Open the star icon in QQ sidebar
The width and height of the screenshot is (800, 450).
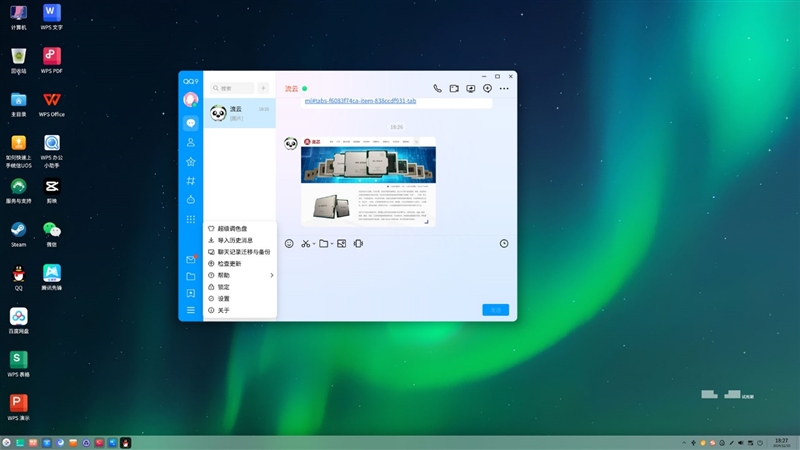[190, 161]
